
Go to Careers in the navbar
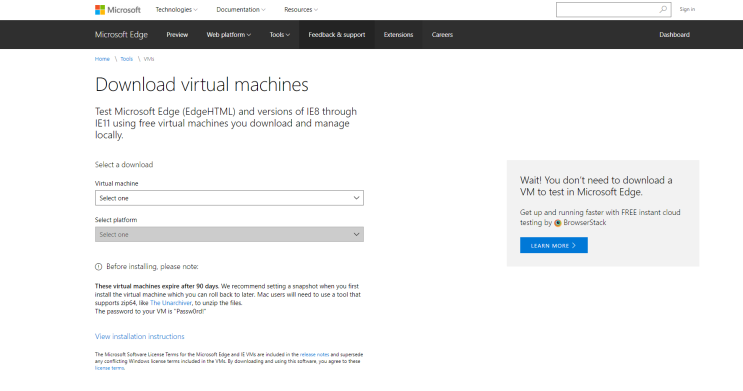click(442, 35)
